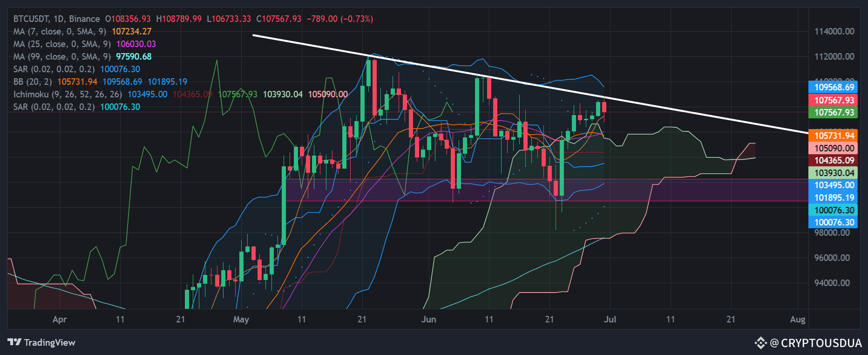Image resolution: width=868 pixels, height=355 pixels.
Task: Click the MA 7 value 107234.27
Action: [132, 31]
